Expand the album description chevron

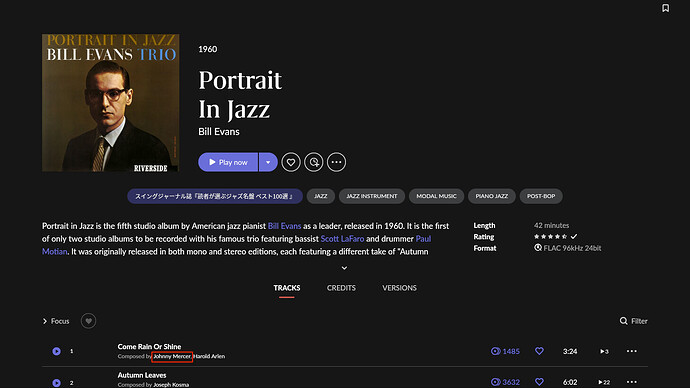pyautogui.click(x=344, y=268)
